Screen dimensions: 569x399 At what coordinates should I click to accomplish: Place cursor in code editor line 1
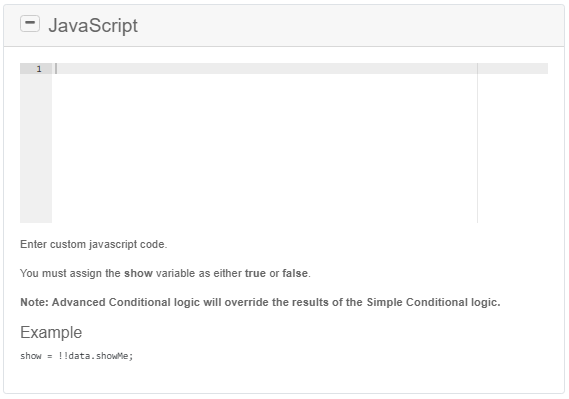pyautogui.click(x=266, y=69)
